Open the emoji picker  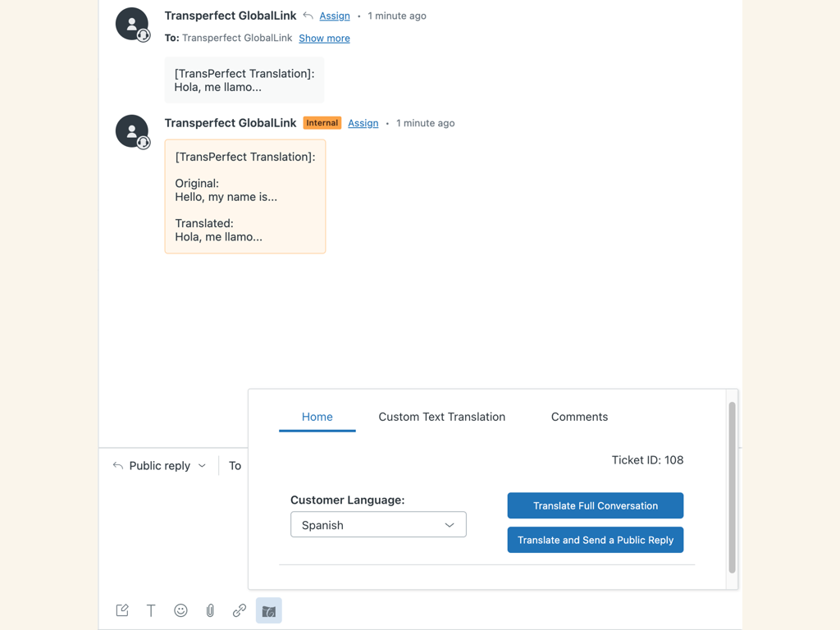coord(180,610)
